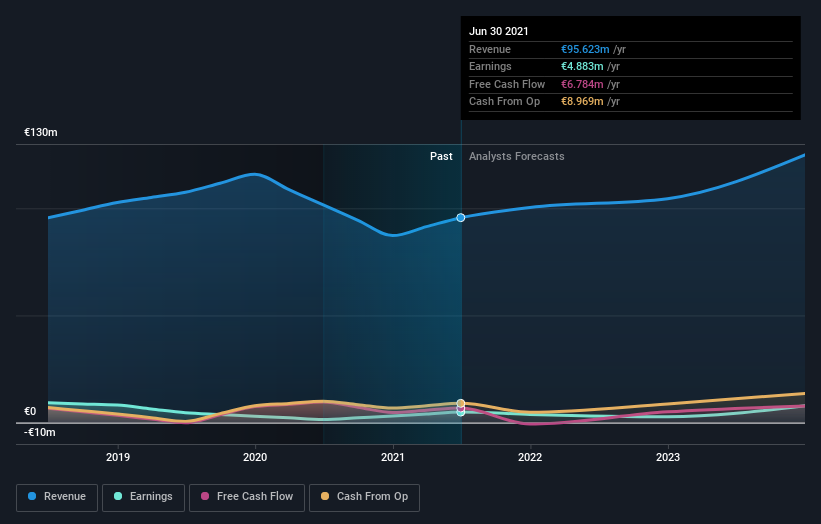Click the Jun 30 2021 tooltip date
The height and width of the screenshot is (524, 821).
coord(498,31)
